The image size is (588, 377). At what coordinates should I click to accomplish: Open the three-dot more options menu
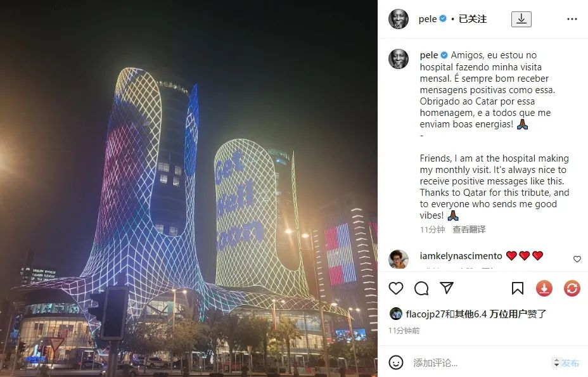572,19
